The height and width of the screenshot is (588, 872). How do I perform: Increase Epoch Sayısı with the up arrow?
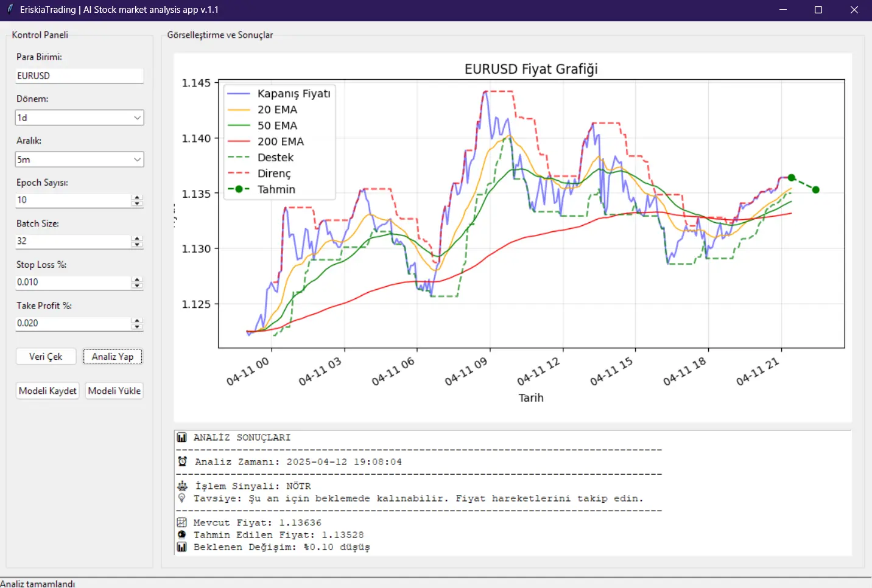(137, 197)
